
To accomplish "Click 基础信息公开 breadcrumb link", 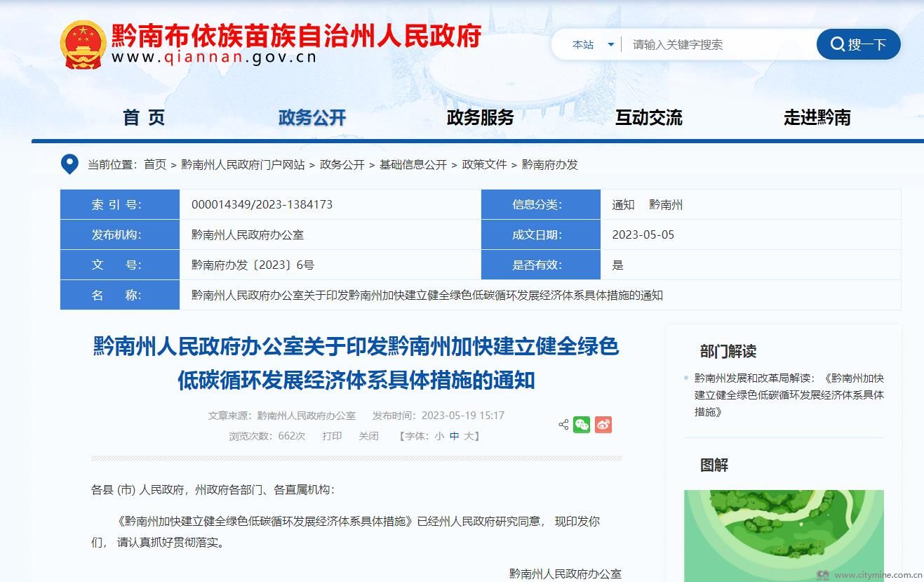I will click(x=413, y=164).
